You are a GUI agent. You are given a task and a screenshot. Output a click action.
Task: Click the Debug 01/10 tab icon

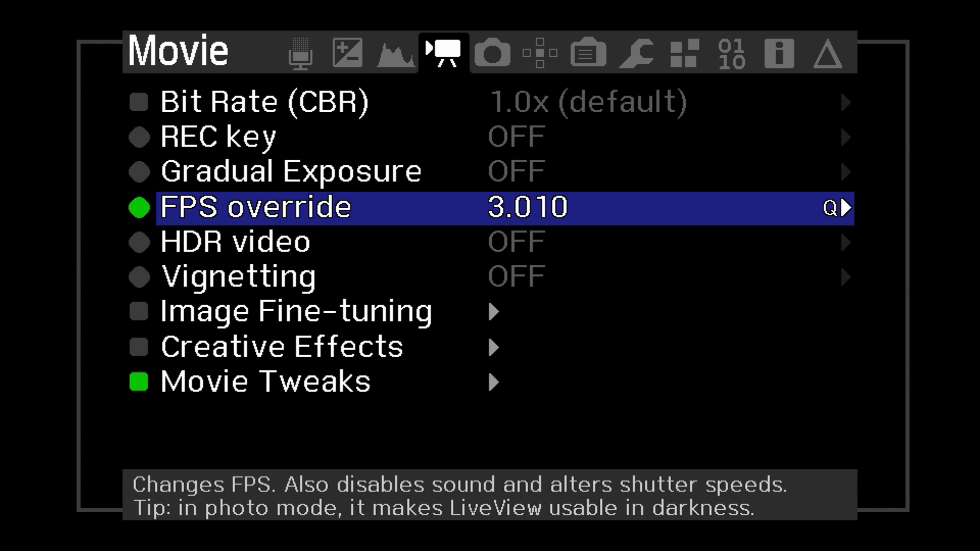(731, 53)
